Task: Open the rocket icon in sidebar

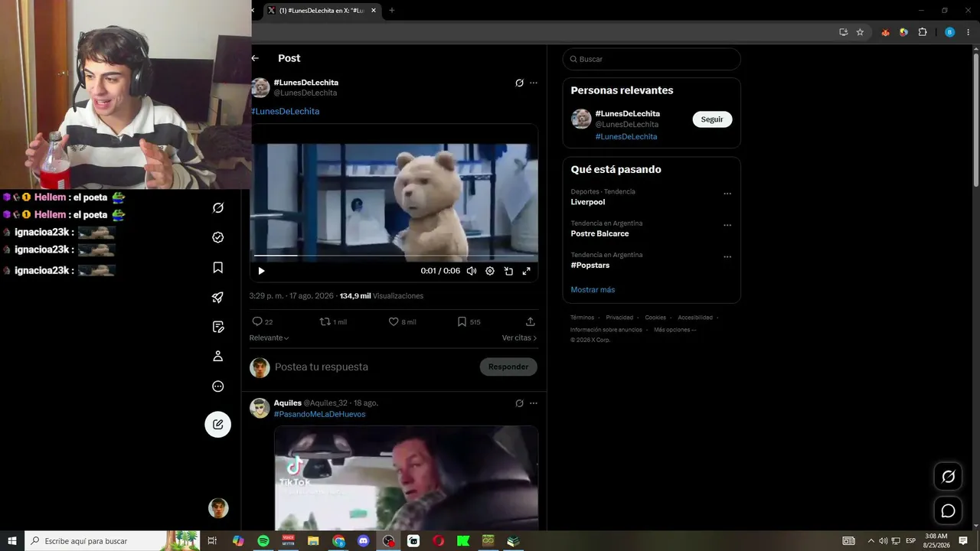Action: (x=218, y=298)
